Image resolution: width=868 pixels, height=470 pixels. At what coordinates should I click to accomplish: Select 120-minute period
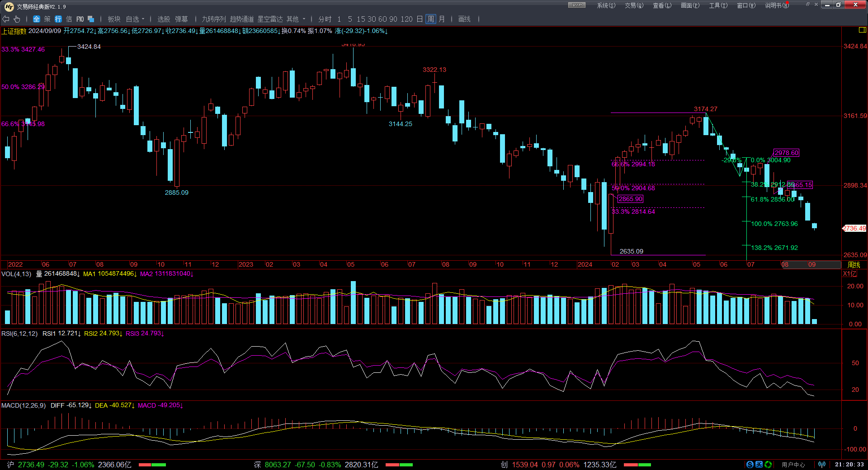(406, 19)
